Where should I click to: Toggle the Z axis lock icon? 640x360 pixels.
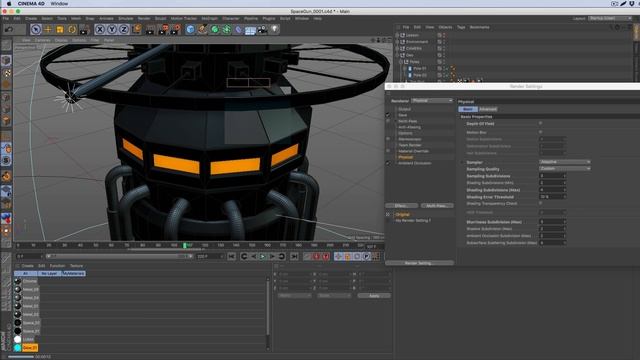[x=124, y=29]
